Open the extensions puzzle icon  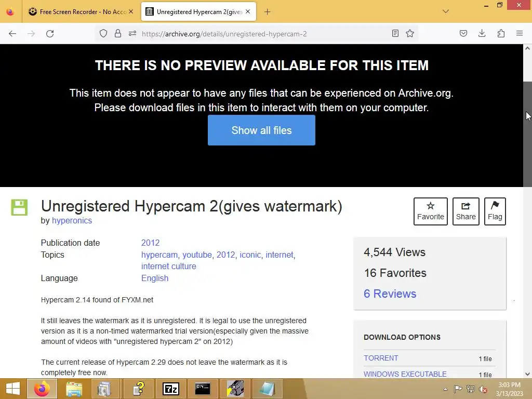pyautogui.click(x=501, y=33)
